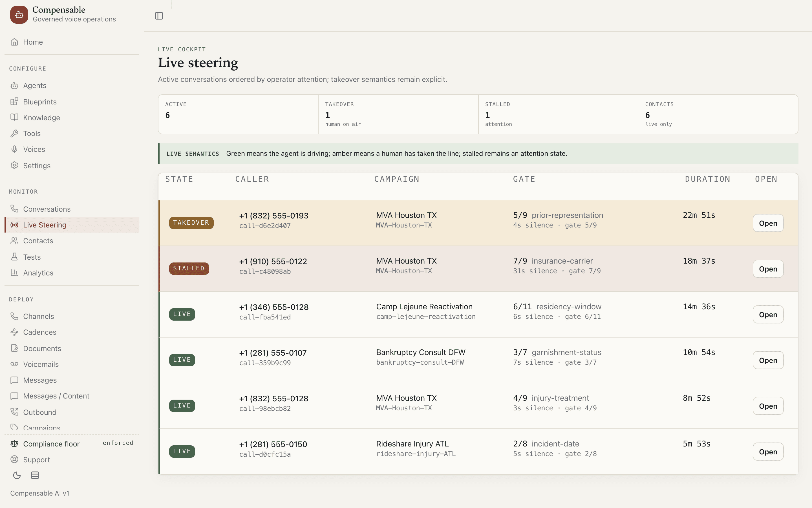Click the Conversations phone icon

tap(14, 209)
